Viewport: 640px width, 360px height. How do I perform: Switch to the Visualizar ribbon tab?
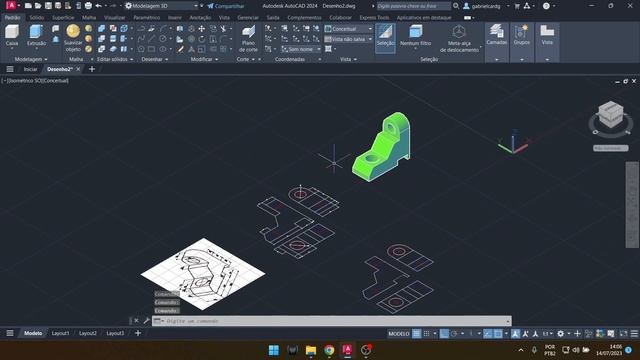coord(115,18)
